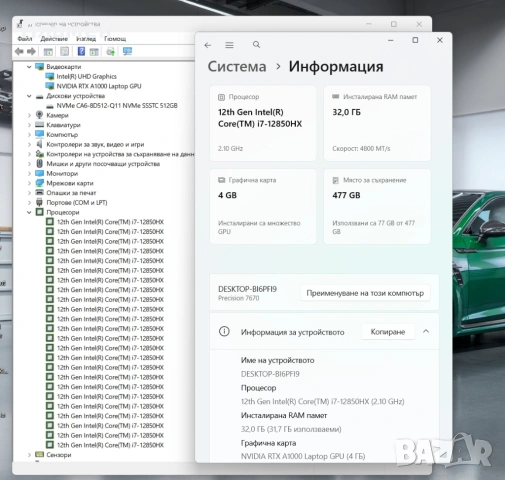Viewport: 505px width, 480px height.
Task: Click NVIDIA RTX A1000 Laptop GPU (4 ГБ) value
Action: tap(303, 456)
